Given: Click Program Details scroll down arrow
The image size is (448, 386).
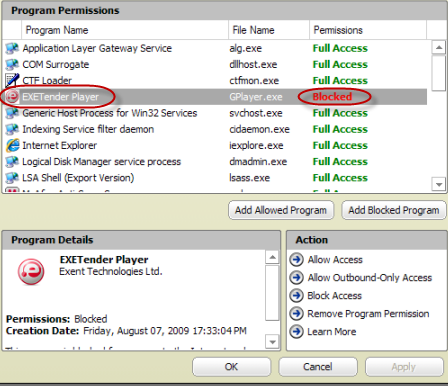Looking at the screenshot, I should (x=272, y=342).
